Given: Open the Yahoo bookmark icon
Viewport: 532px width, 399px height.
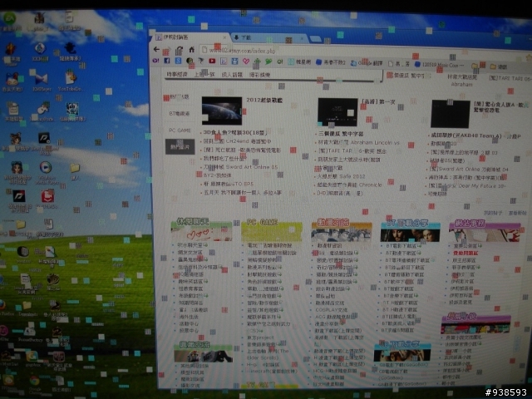Looking at the screenshot, I should (155, 61).
